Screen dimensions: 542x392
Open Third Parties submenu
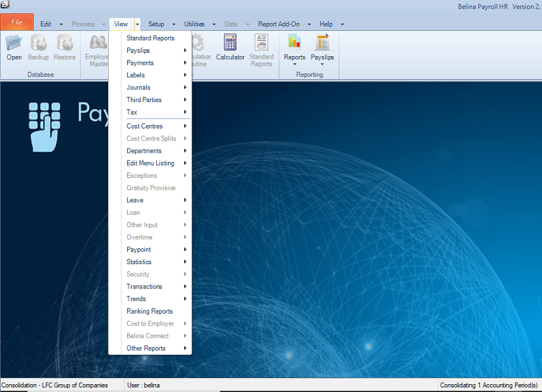click(150, 100)
